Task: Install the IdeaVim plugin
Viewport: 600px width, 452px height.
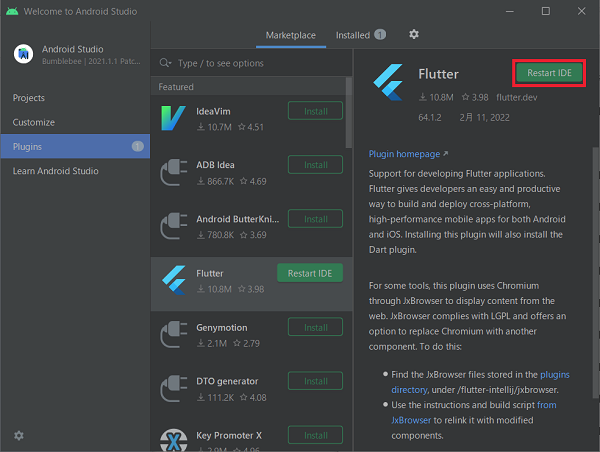Action: pyautogui.click(x=315, y=111)
